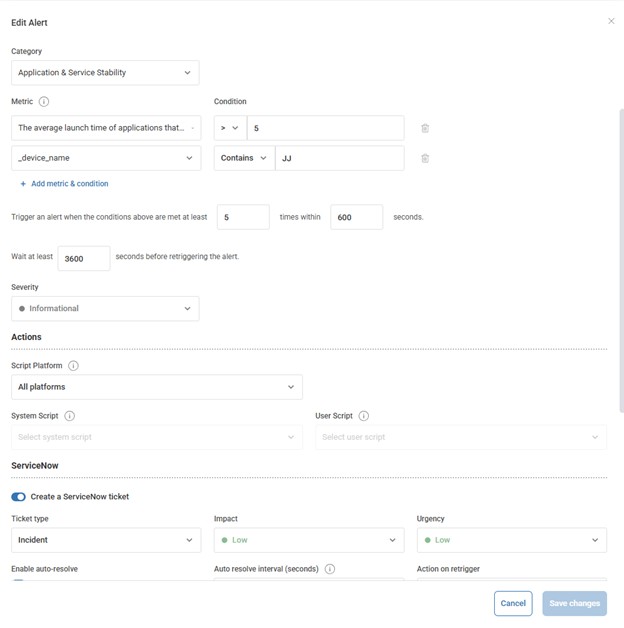Click the System Script info icon
This screenshot has width=624, height=628.
[x=69, y=416]
